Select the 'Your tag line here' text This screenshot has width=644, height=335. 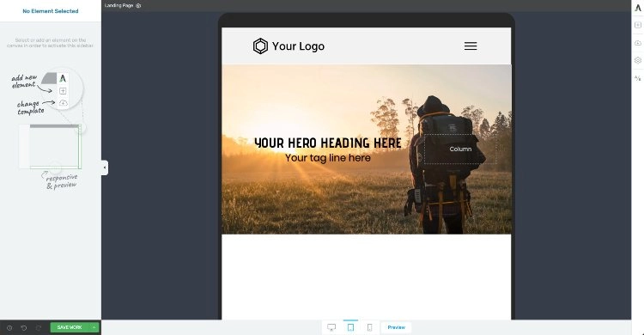pos(328,158)
